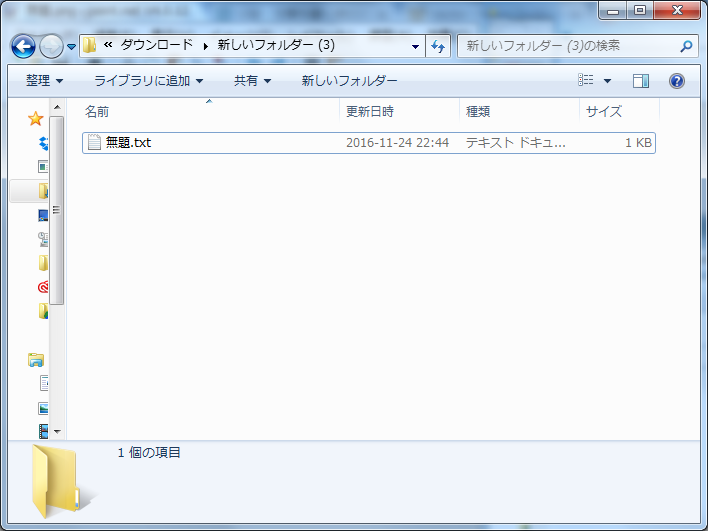Open the Documents library icon in sidebar
This screenshot has height=531, width=708.
(x=44, y=383)
